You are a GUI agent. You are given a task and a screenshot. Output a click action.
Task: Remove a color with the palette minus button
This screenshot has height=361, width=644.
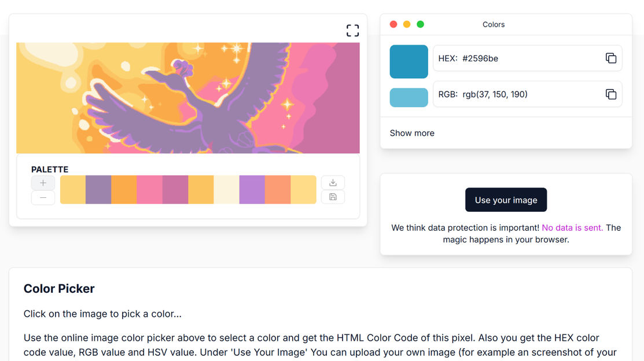coord(43,198)
